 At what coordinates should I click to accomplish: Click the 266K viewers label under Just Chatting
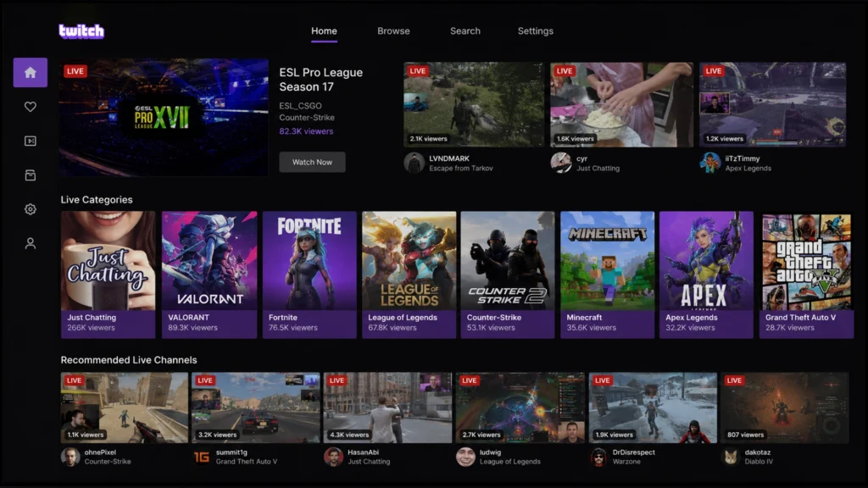[91, 328]
